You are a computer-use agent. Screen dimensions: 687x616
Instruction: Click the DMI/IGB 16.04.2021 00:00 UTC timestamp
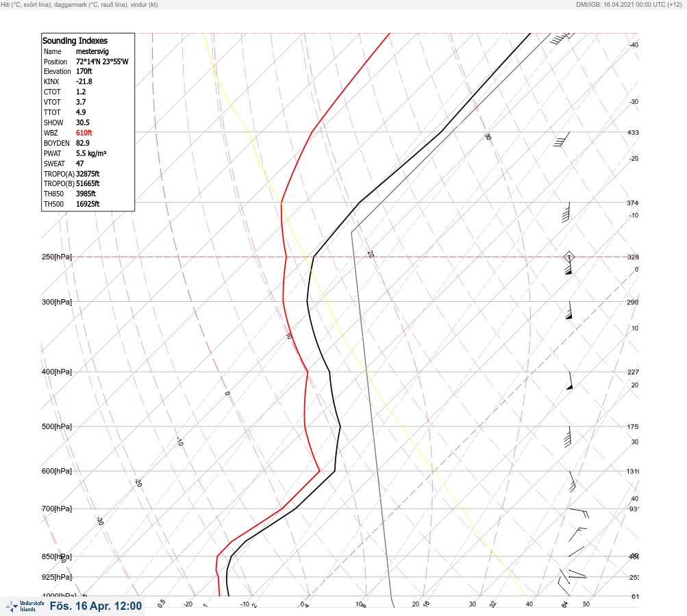(629, 5)
